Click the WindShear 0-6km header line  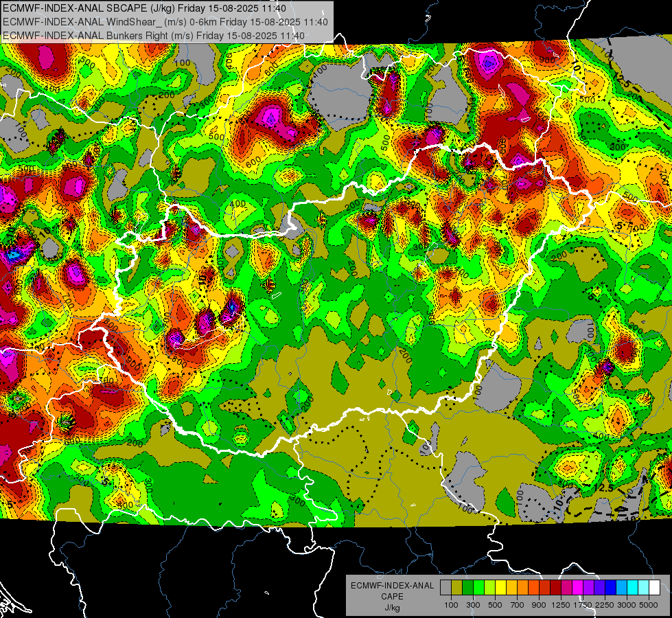(x=165, y=22)
